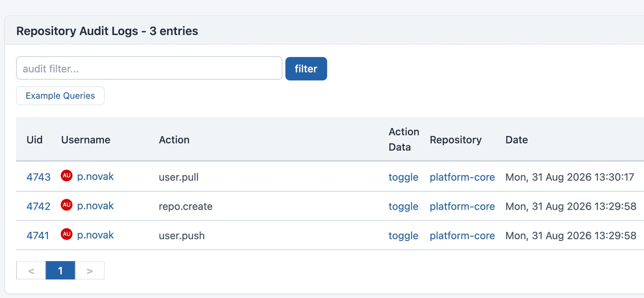644x298 pixels.
Task: Toggle action data for user.push entry
Action: [403, 235]
